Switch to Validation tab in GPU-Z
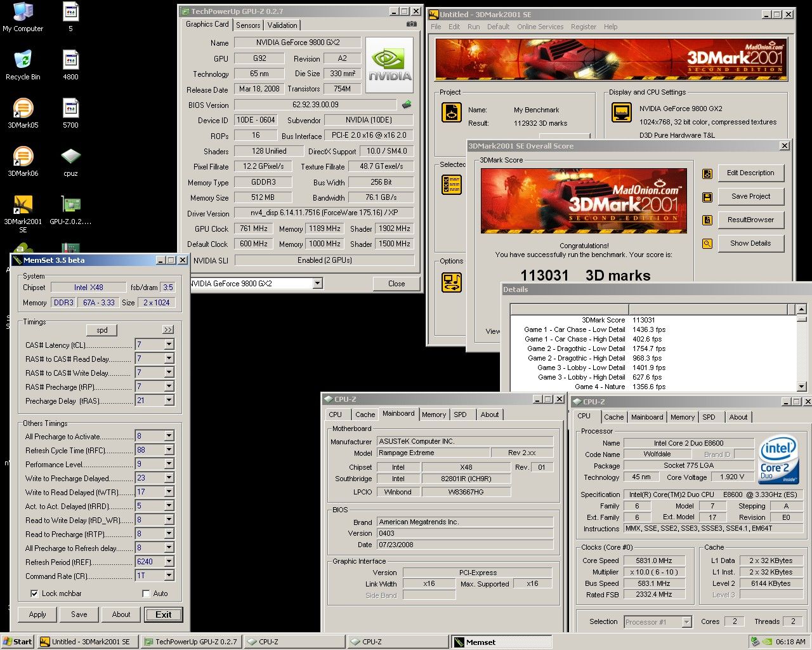The width and height of the screenshot is (812, 650). pos(282,25)
